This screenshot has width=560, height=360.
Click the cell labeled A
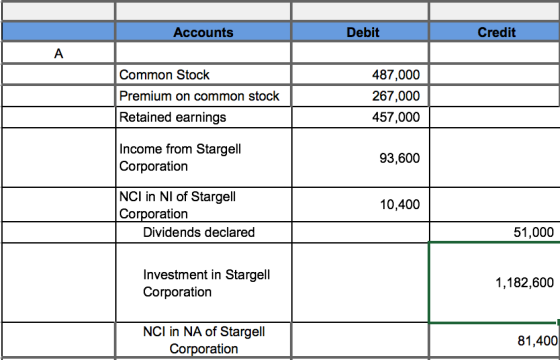click(59, 54)
